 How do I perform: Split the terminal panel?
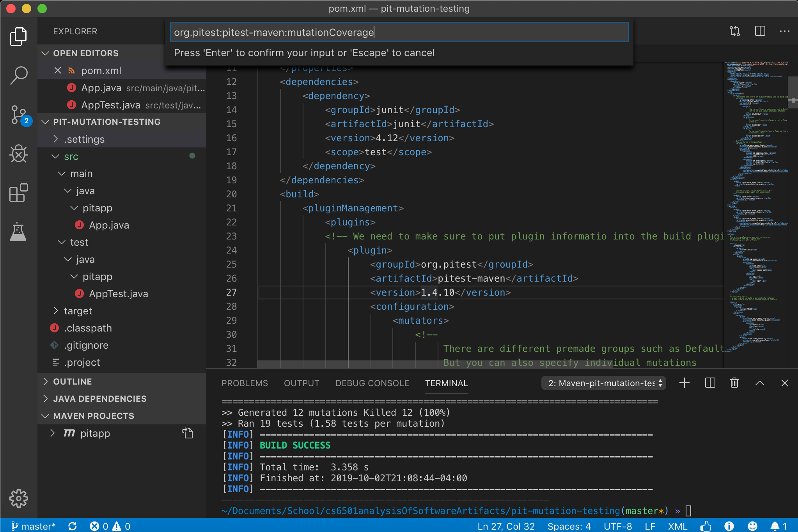coord(710,383)
